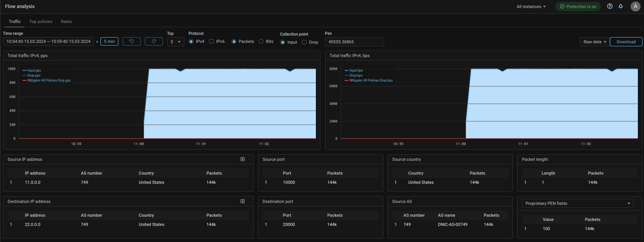The width and height of the screenshot is (644, 242).
Task: Select the Bits radio button
Action: [261, 42]
